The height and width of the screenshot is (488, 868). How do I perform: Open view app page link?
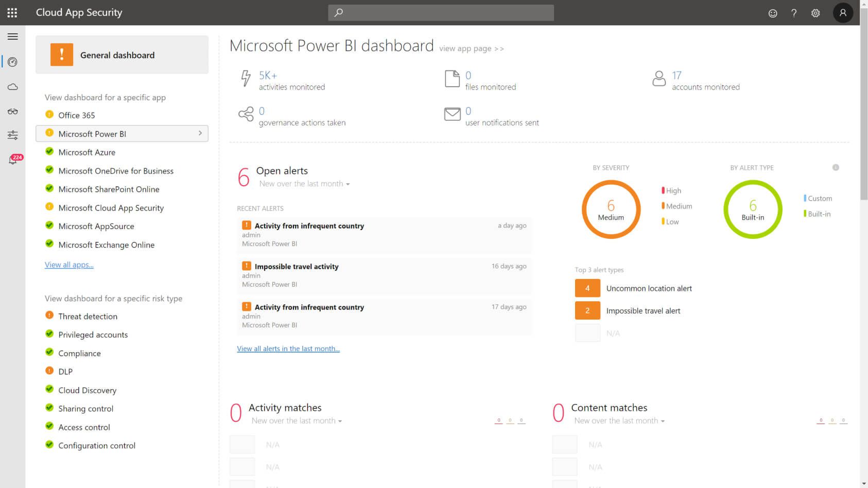[472, 48]
